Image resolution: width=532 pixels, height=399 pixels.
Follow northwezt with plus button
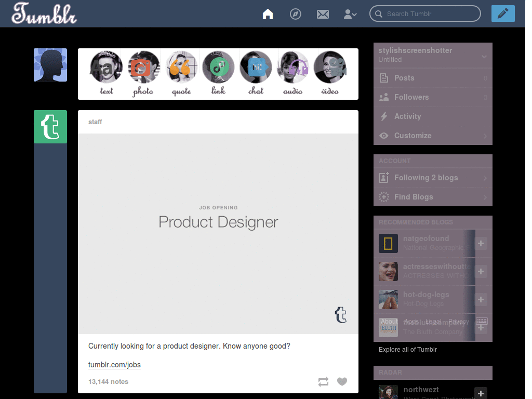click(x=481, y=393)
